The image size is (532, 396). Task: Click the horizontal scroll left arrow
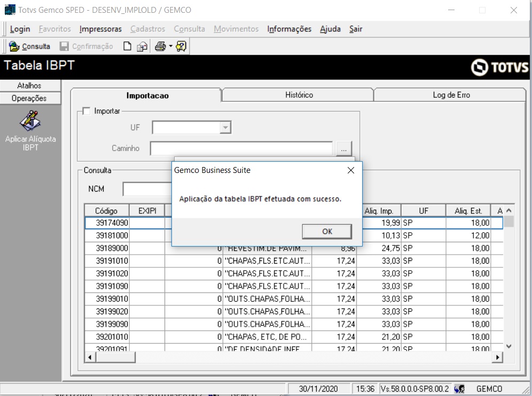click(x=90, y=357)
